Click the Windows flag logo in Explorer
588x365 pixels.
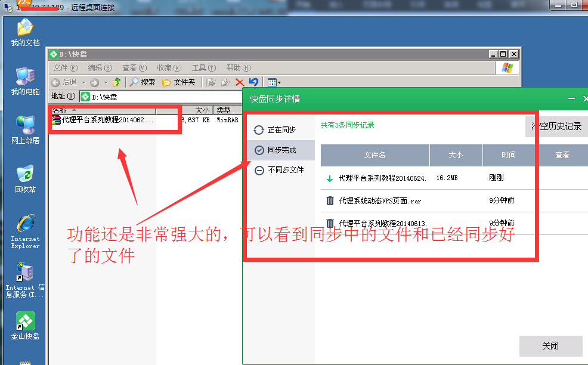coord(507,68)
